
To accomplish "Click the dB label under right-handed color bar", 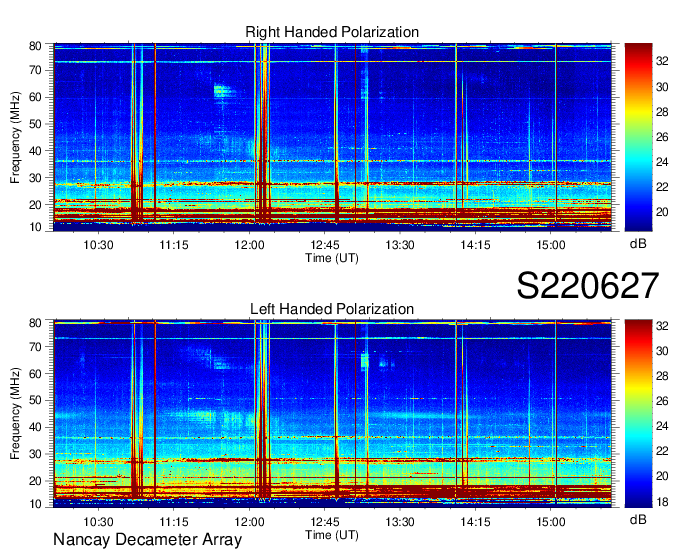I will pyautogui.click(x=638, y=244).
